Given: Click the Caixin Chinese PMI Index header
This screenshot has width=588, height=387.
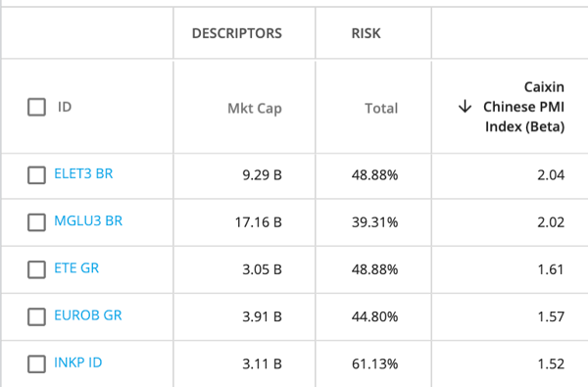Looking at the screenshot, I should coord(523,107).
